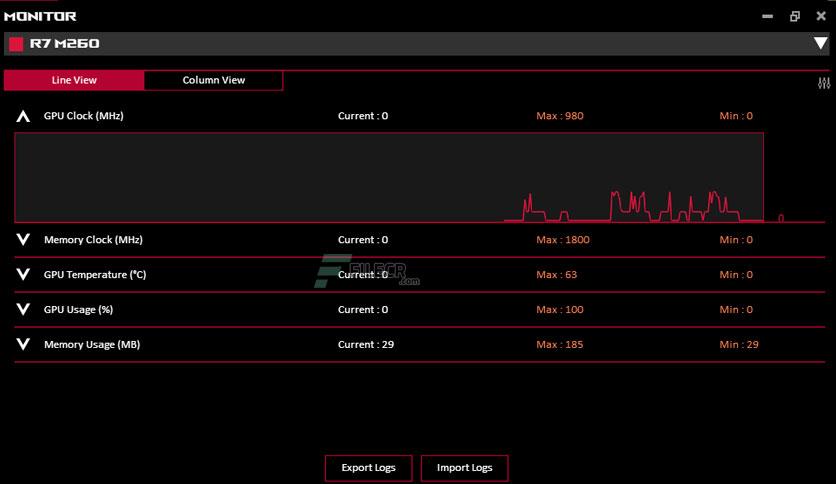Collapse the GPU Clock (MHz) graph

(23, 116)
